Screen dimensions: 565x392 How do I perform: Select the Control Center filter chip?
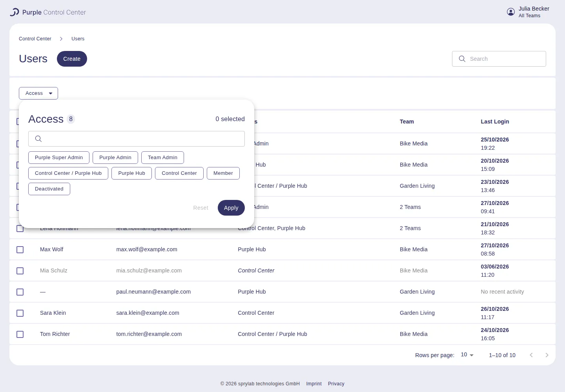pyautogui.click(x=179, y=173)
